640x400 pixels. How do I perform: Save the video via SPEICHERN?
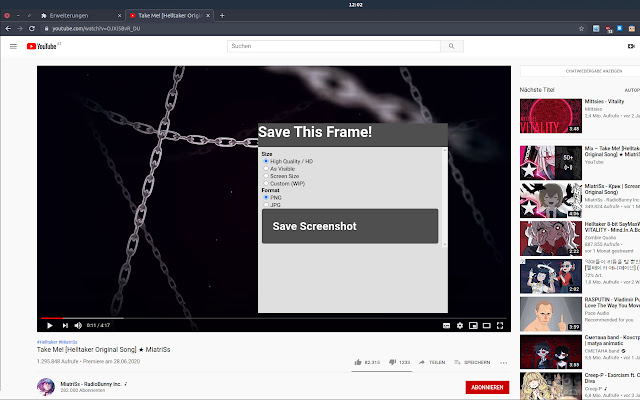pyautogui.click(x=472, y=362)
